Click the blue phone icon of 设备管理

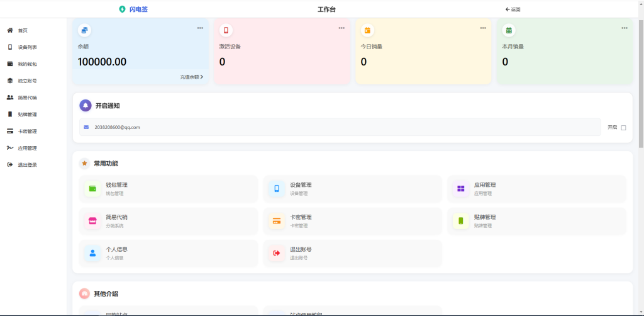(x=277, y=189)
